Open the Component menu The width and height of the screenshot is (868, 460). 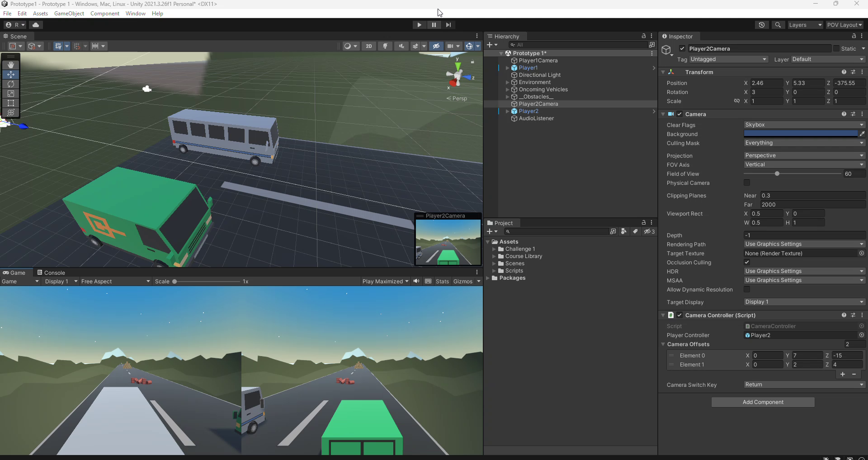coord(105,13)
